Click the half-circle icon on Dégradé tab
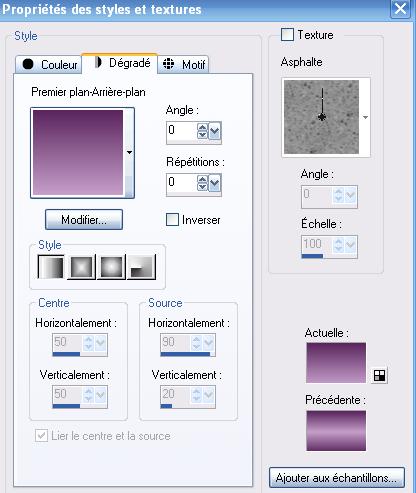The image size is (416, 493). pos(98,62)
